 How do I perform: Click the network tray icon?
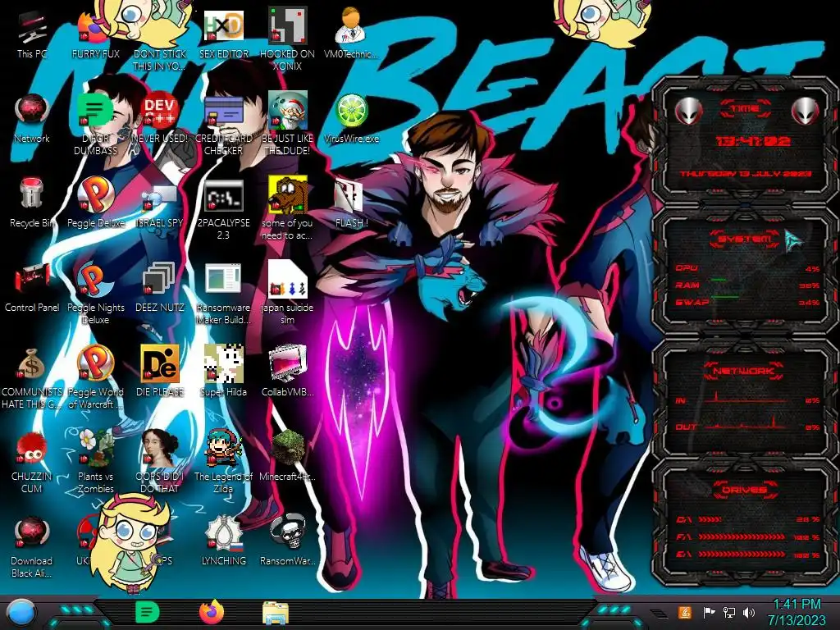(x=728, y=612)
